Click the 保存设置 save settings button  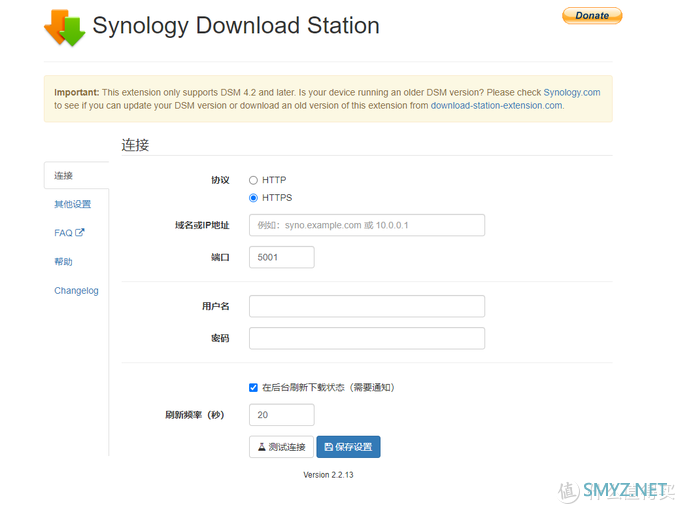click(348, 447)
